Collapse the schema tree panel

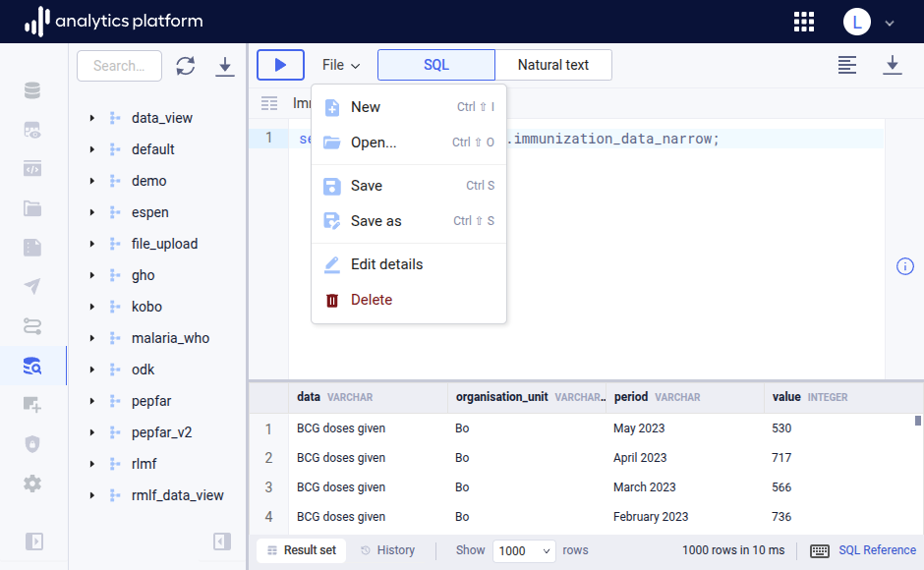pos(222,541)
